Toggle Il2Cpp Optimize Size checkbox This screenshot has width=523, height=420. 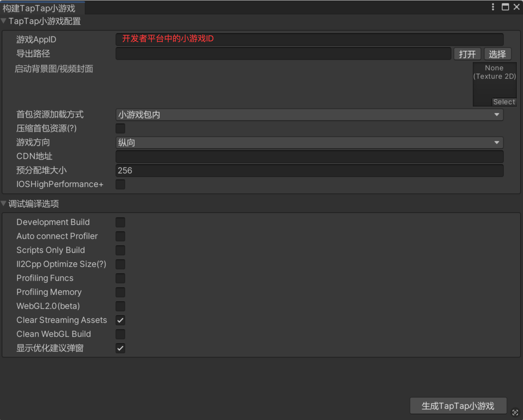click(120, 264)
